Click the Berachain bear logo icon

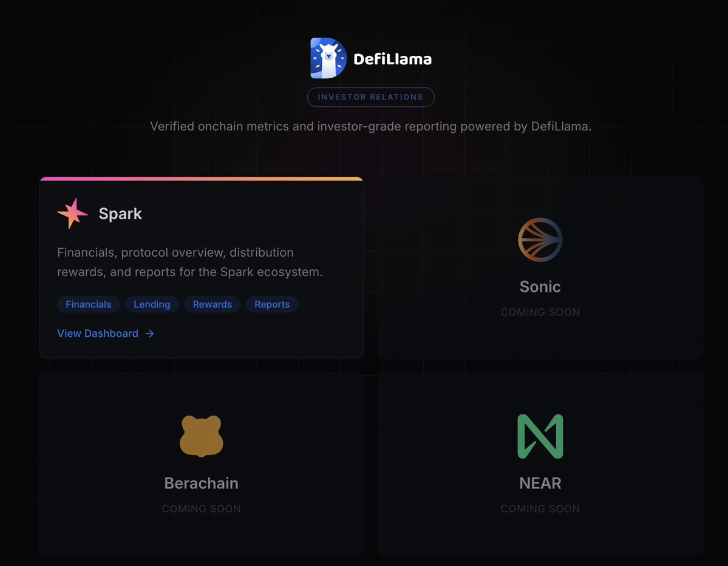[202, 436]
